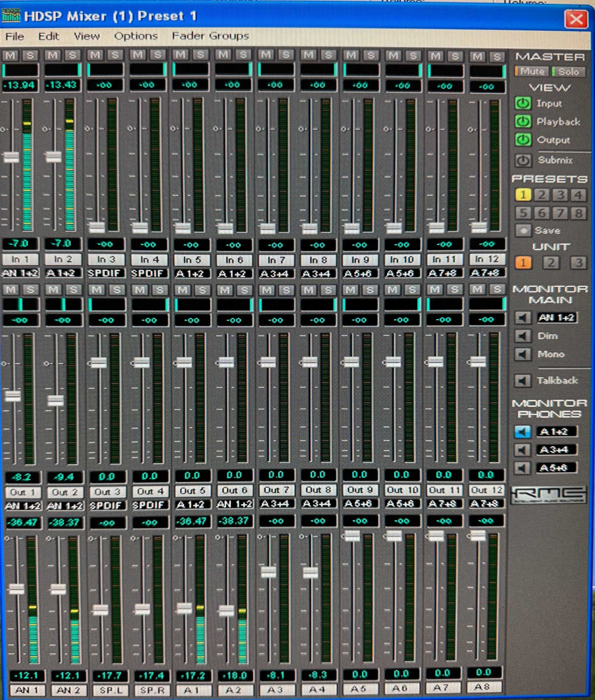Mute the In 5 input channel

coord(181,54)
